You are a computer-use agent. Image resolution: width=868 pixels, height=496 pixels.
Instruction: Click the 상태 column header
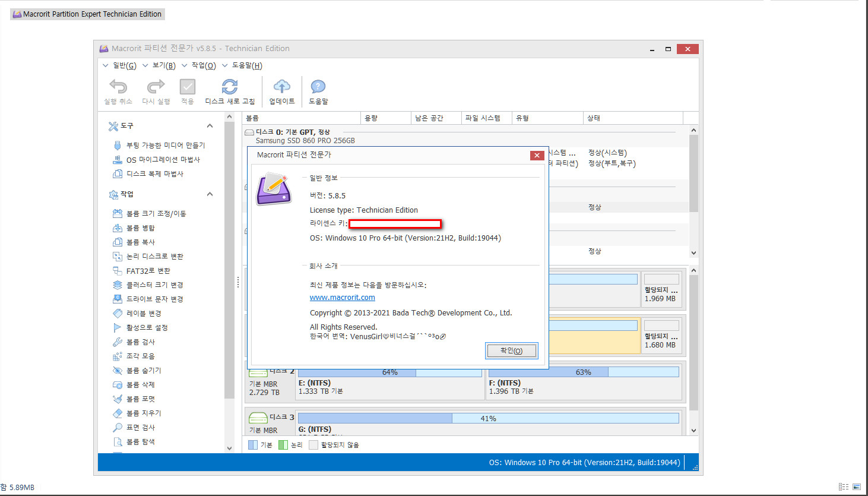click(x=633, y=118)
